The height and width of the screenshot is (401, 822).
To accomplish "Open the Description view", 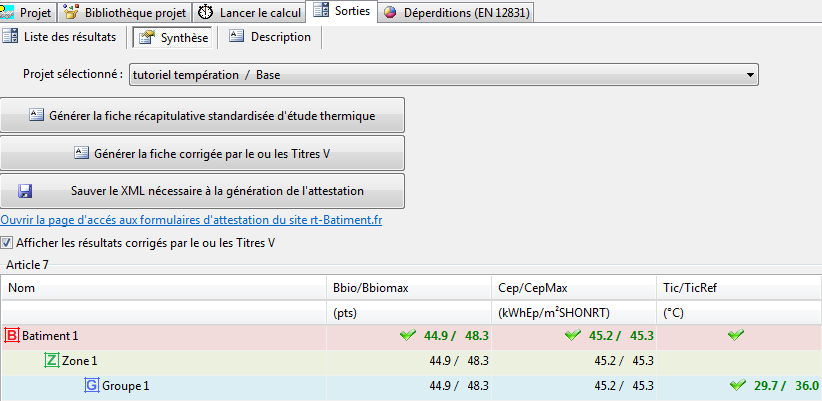I will click(271, 37).
